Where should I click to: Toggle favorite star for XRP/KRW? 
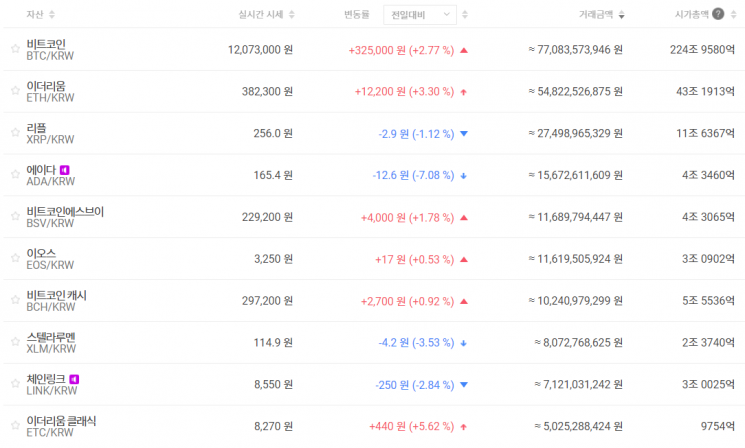point(15,132)
